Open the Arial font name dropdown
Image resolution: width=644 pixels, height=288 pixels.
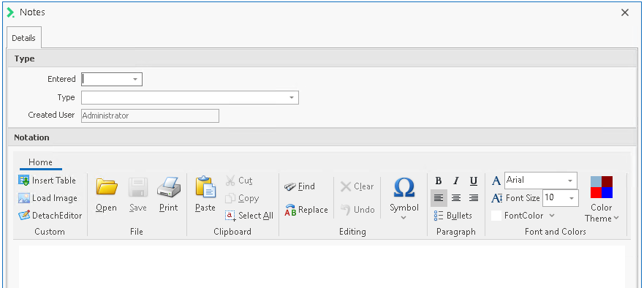click(570, 181)
